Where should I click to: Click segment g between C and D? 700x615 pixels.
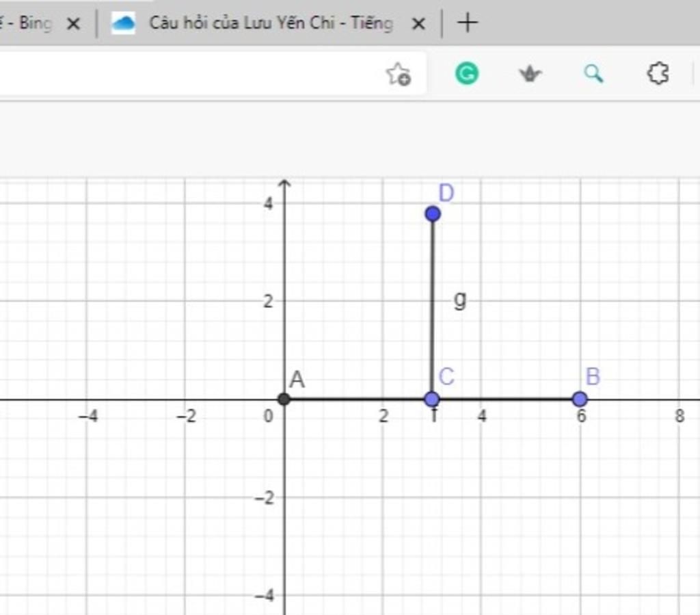point(432,306)
